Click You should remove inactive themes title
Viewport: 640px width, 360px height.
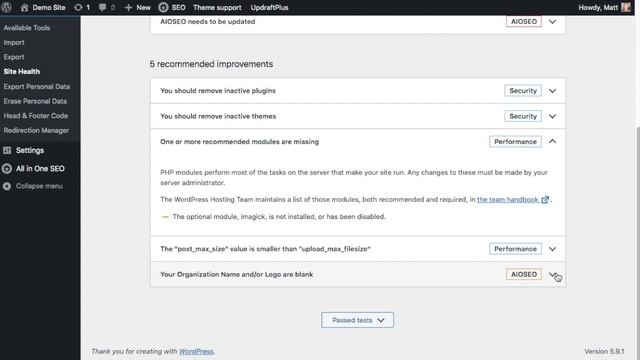(218, 116)
